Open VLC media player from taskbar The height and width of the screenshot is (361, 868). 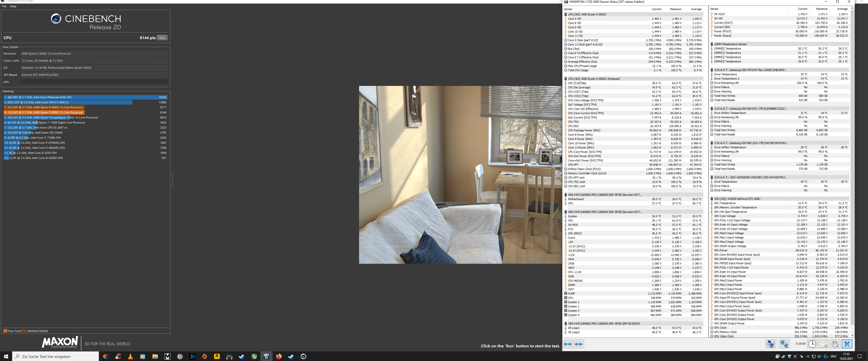[x=130, y=356]
